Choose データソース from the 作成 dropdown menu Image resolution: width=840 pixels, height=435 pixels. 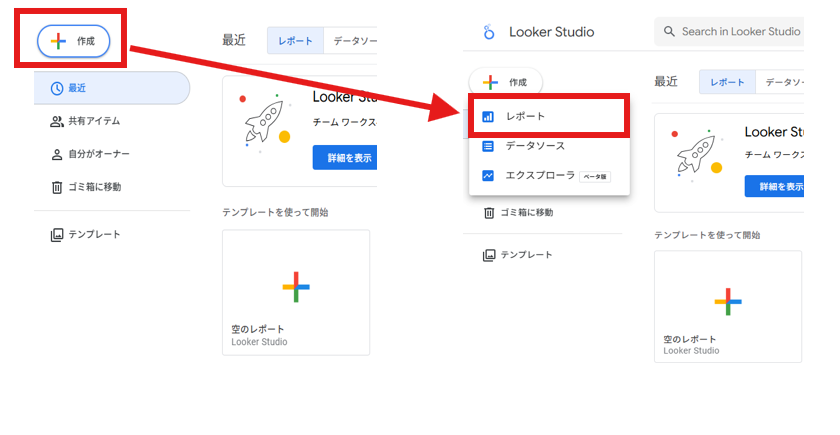click(535, 146)
